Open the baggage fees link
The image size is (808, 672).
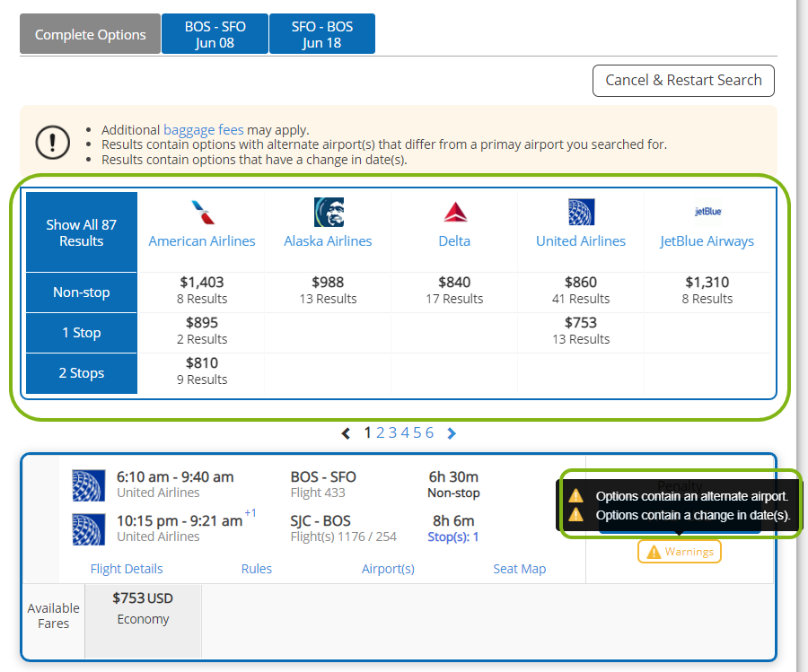[x=204, y=130]
